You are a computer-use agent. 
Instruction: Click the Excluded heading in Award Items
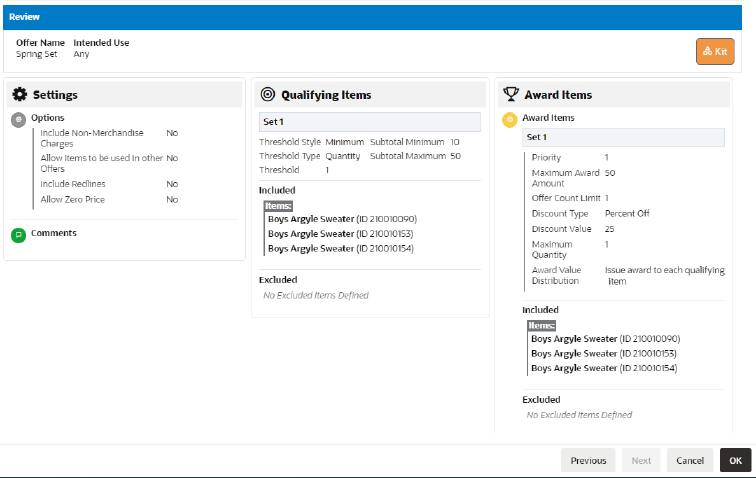(541, 399)
